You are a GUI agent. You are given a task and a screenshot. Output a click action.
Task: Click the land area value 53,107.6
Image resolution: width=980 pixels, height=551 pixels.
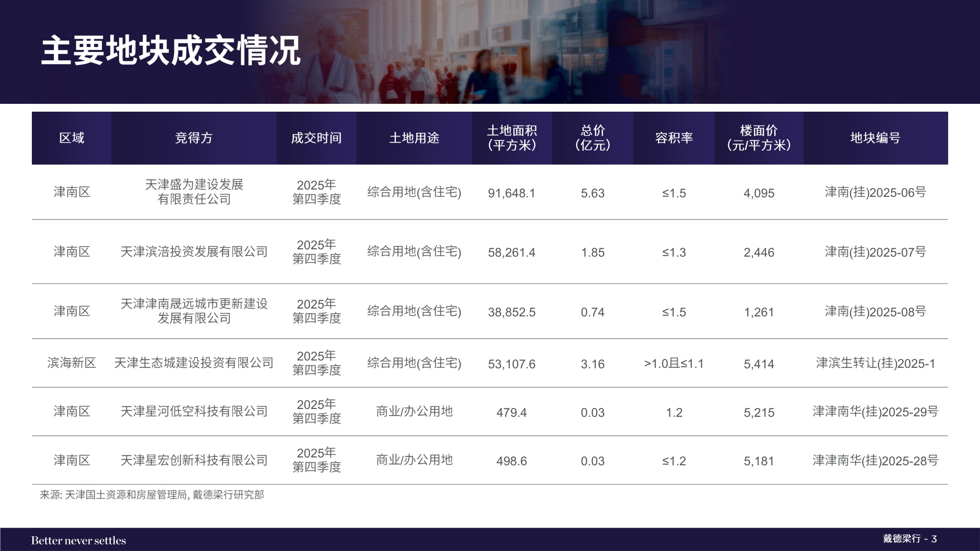512,364
